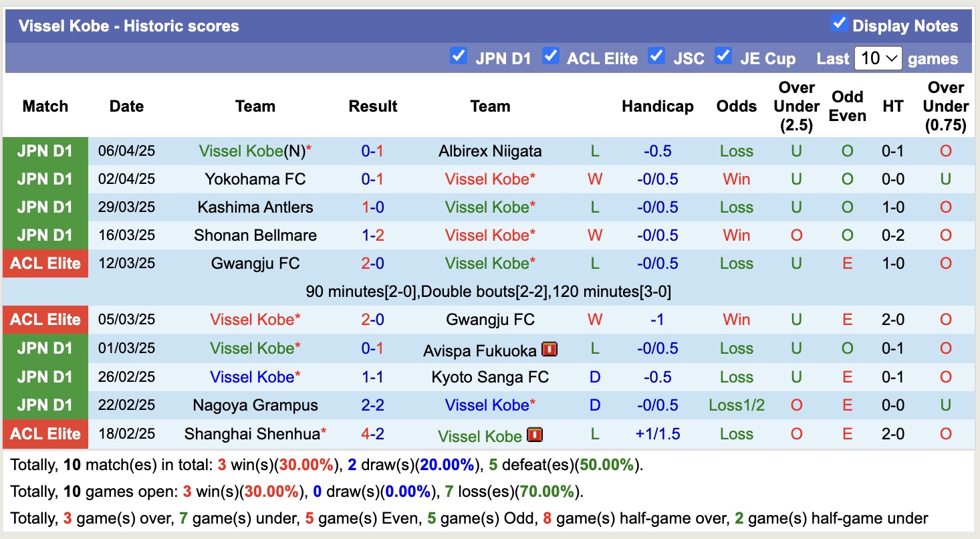Open the Last games count dropdown
The width and height of the screenshot is (980, 539).
pyautogui.click(x=878, y=58)
